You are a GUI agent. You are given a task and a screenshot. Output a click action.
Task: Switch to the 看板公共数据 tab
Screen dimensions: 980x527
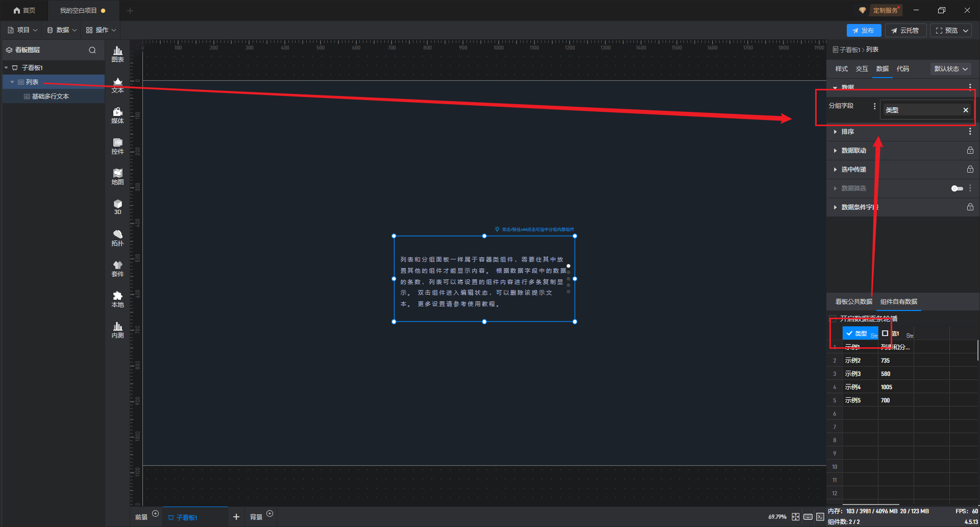click(853, 302)
